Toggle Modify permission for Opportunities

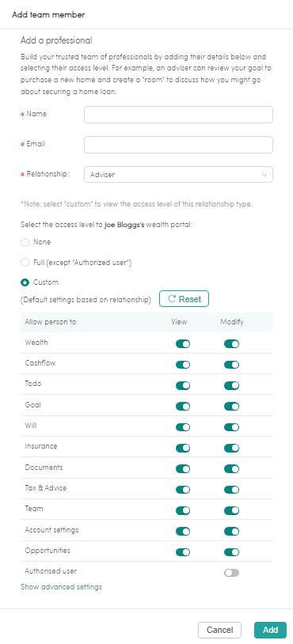[232, 552]
